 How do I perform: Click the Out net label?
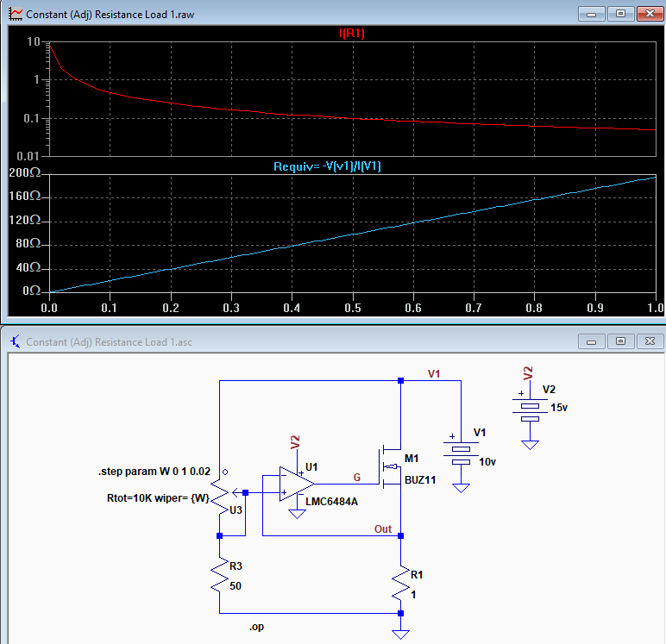click(383, 529)
